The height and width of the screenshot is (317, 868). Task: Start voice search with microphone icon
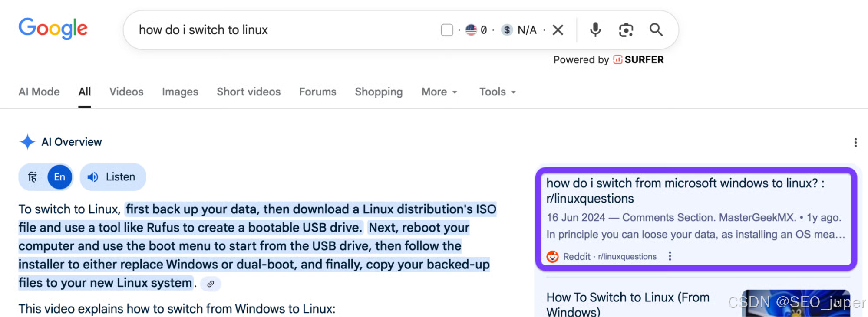click(x=595, y=30)
